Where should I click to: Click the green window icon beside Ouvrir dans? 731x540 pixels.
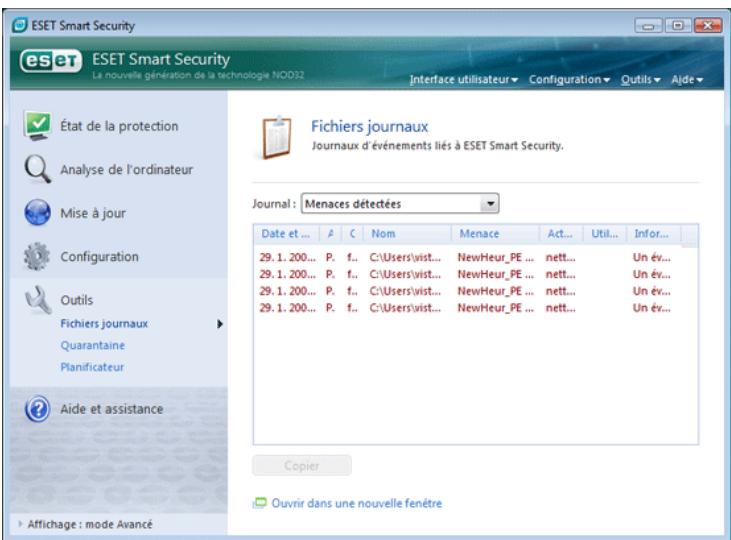coord(259,503)
